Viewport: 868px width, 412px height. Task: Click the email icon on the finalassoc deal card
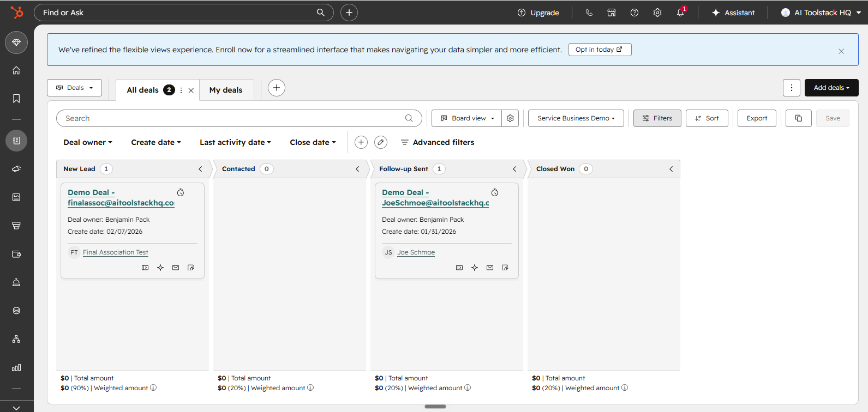click(x=176, y=268)
